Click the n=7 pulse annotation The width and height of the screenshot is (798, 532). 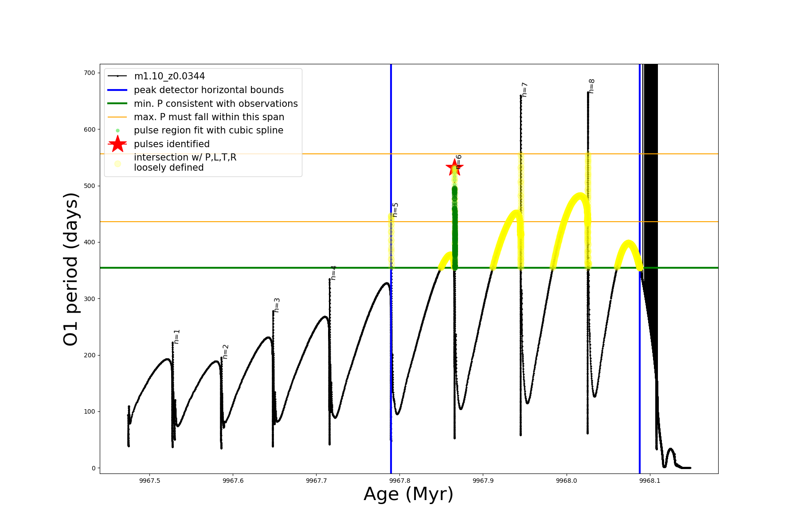pyautogui.click(x=524, y=90)
